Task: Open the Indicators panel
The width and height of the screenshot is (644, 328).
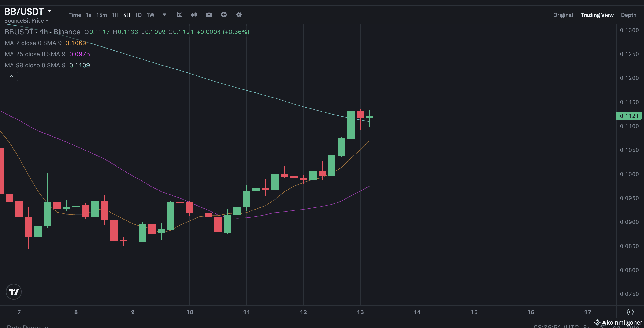Action: pyautogui.click(x=179, y=15)
